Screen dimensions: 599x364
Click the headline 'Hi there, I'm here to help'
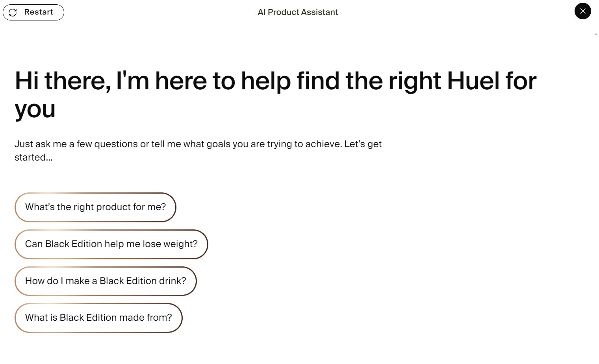coord(276,94)
